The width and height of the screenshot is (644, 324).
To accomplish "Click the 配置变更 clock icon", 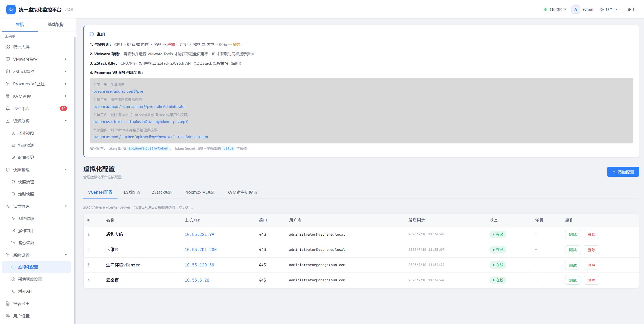I will [x=13, y=157].
